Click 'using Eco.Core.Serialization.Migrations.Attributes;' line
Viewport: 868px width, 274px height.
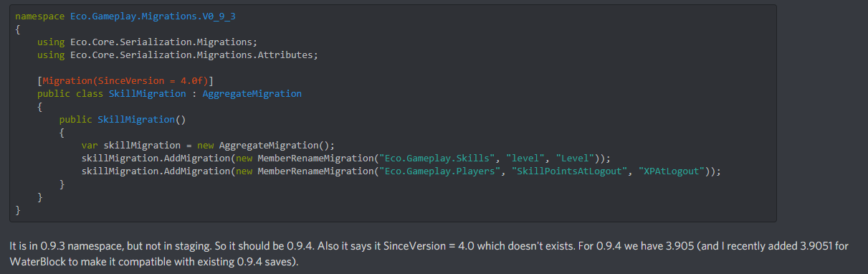177,55
